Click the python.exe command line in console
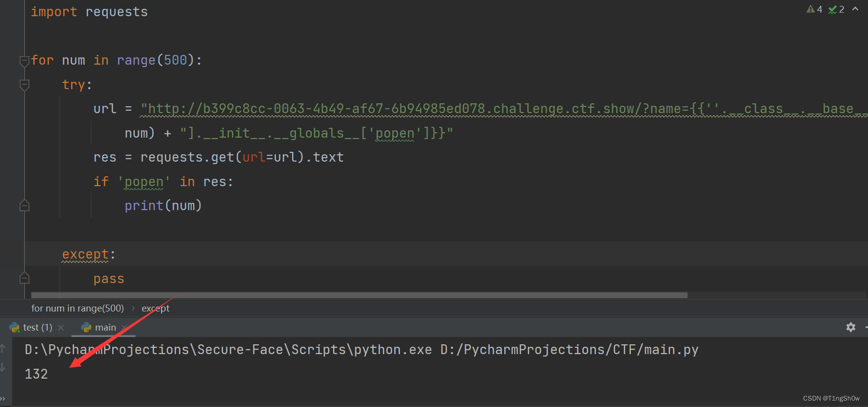The image size is (868, 407). [x=362, y=350]
